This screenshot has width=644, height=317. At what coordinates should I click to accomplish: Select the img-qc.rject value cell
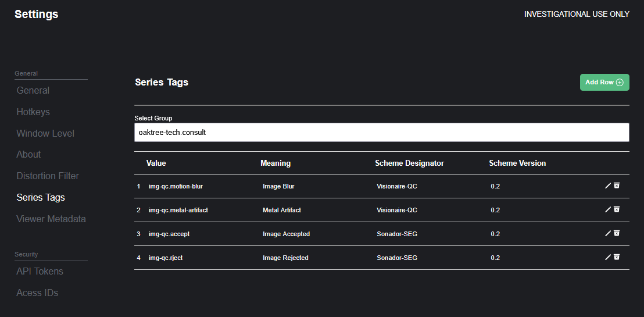(166, 258)
